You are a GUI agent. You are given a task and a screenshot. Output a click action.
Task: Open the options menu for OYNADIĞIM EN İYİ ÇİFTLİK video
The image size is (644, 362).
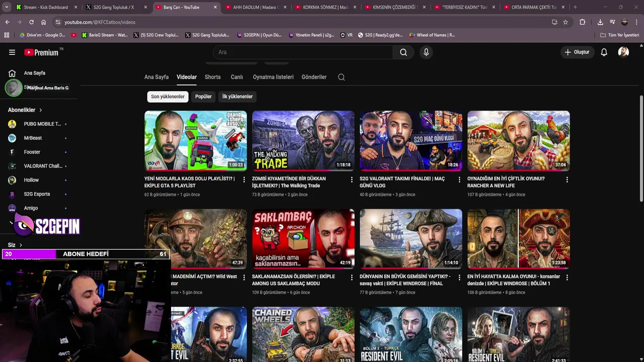(567, 179)
